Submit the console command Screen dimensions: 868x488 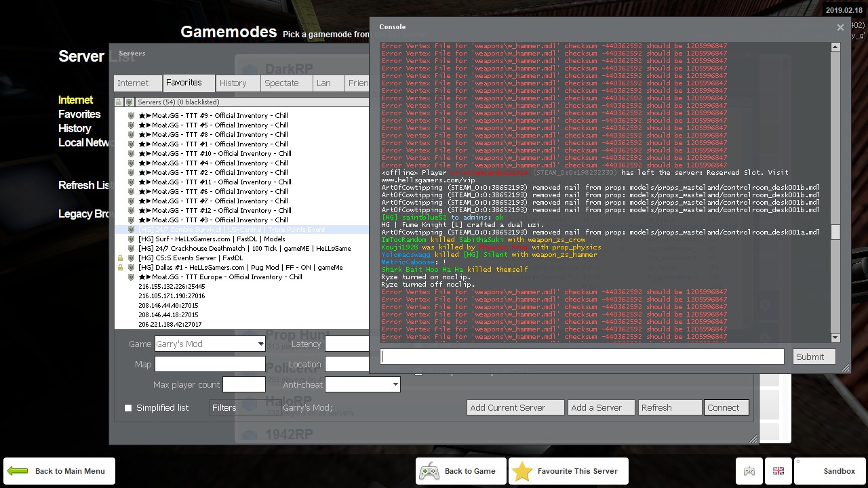pyautogui.click(x=814, y=357)
